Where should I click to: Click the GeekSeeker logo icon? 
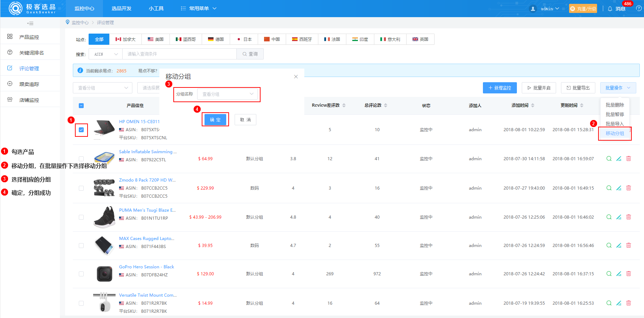tap(15, 8)
